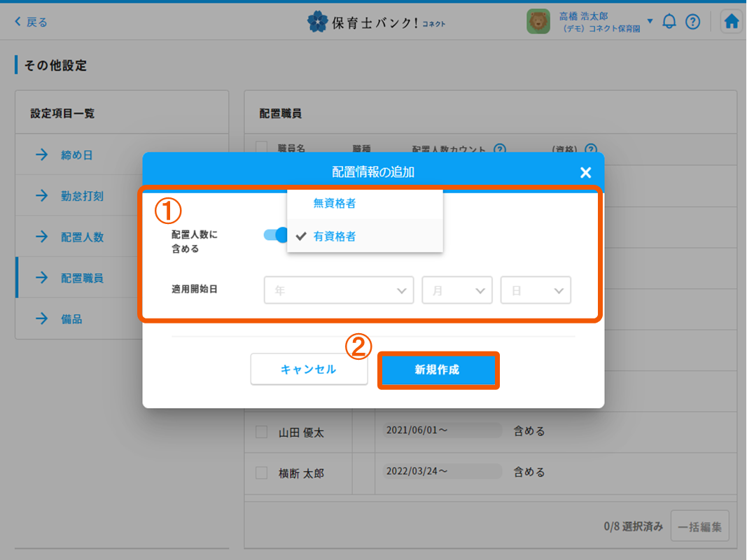Click the 保育士バンク! logo
This screenshot has height=560, width=747.
click(x=375, y=22)
